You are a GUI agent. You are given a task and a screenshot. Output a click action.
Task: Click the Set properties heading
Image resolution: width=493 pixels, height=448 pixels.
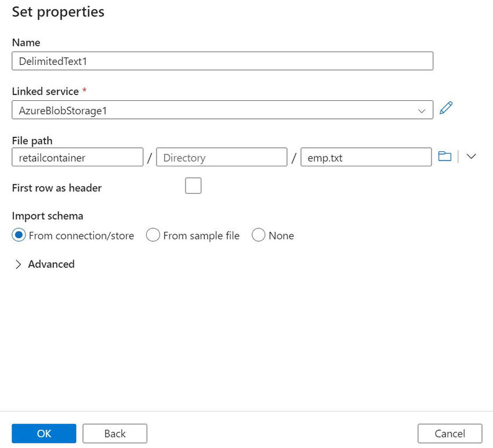click(x=58, y=12)
